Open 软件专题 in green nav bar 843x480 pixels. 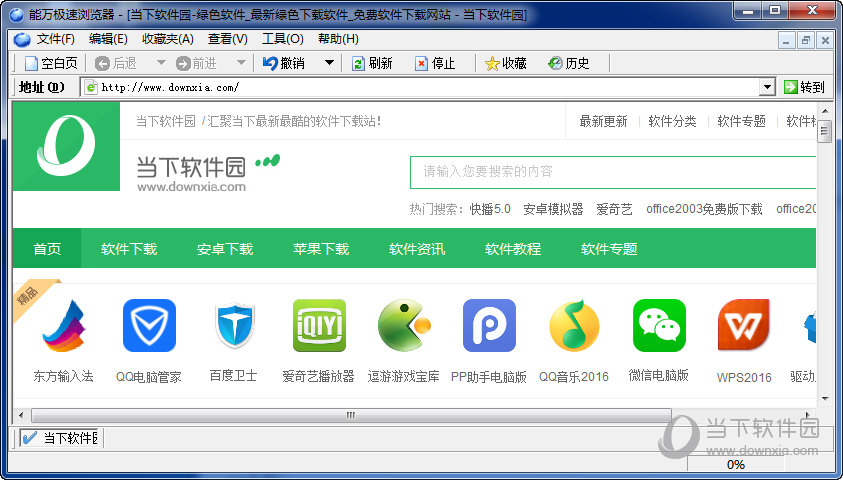click(609, 248)
